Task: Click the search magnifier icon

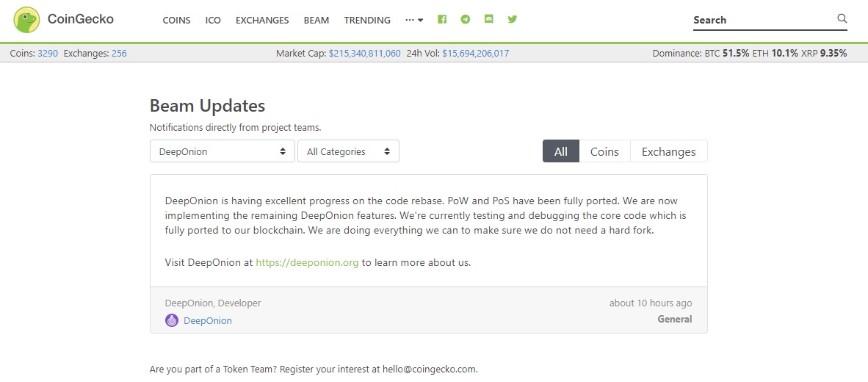Action: pos(842,19)
